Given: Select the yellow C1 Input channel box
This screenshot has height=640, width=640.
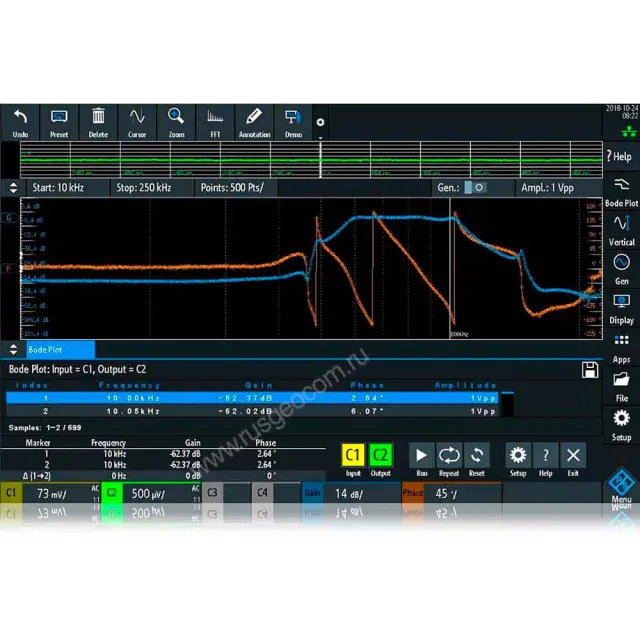Looking at the screenshot, I should tap(352, 458).
